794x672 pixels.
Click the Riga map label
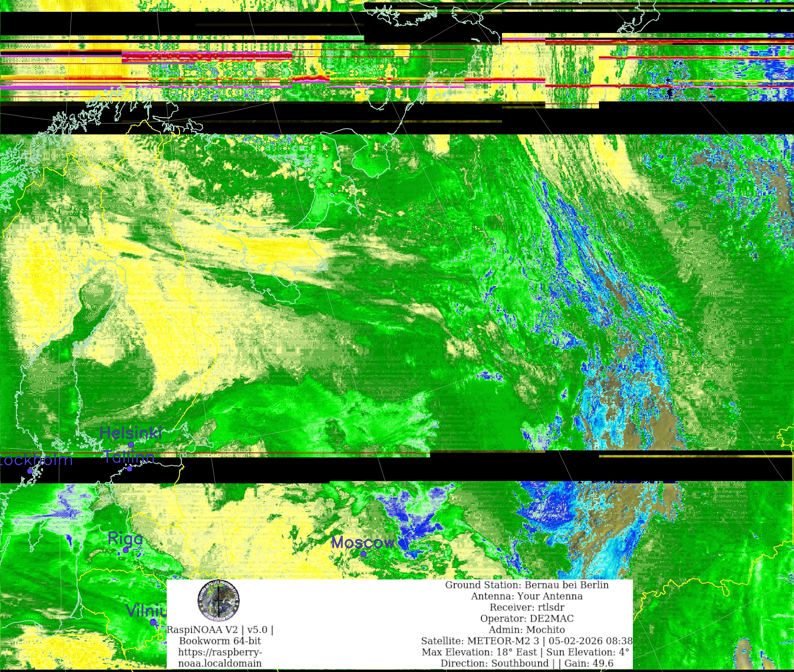click(x=125, y=539)
